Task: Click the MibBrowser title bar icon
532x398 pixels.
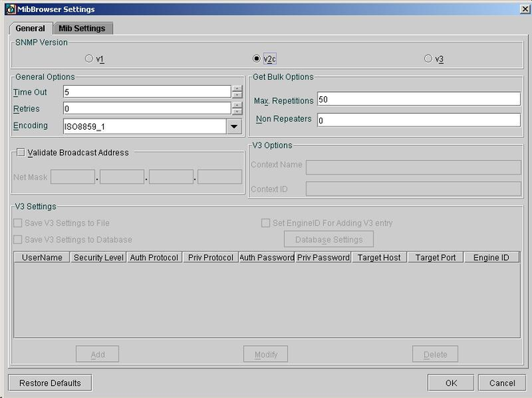Action: click(x=10, y=9)
